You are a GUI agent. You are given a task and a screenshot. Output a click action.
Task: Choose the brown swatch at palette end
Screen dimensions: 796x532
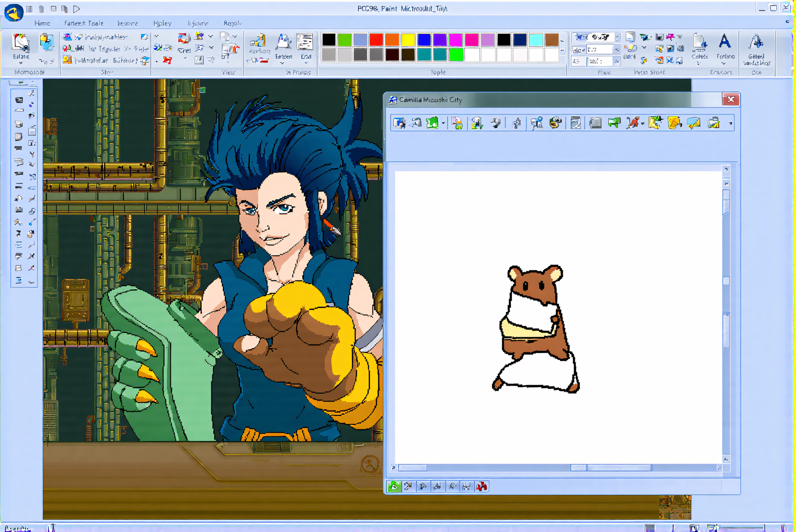[x=552, y=39]
